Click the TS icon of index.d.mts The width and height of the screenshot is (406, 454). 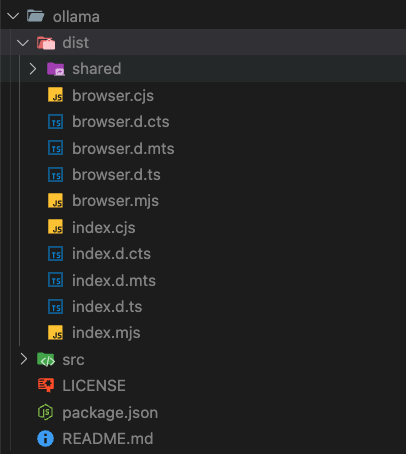55,280
